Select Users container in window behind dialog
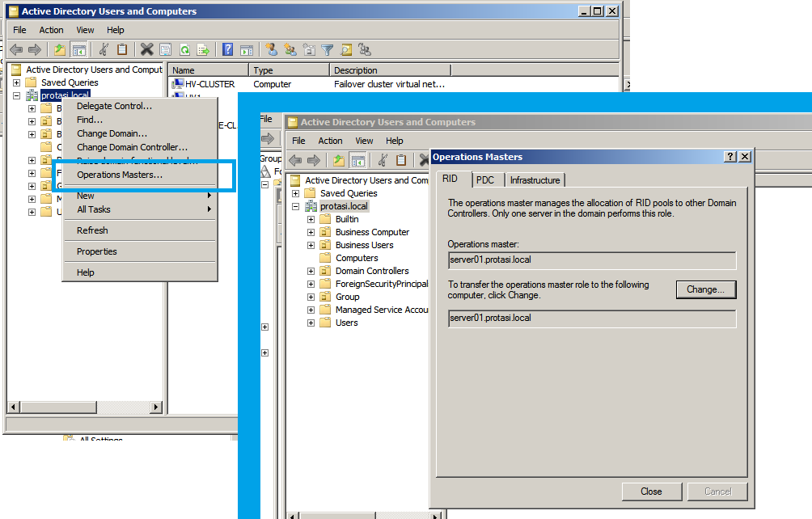The image size is (812, 519). pos(346,323)
